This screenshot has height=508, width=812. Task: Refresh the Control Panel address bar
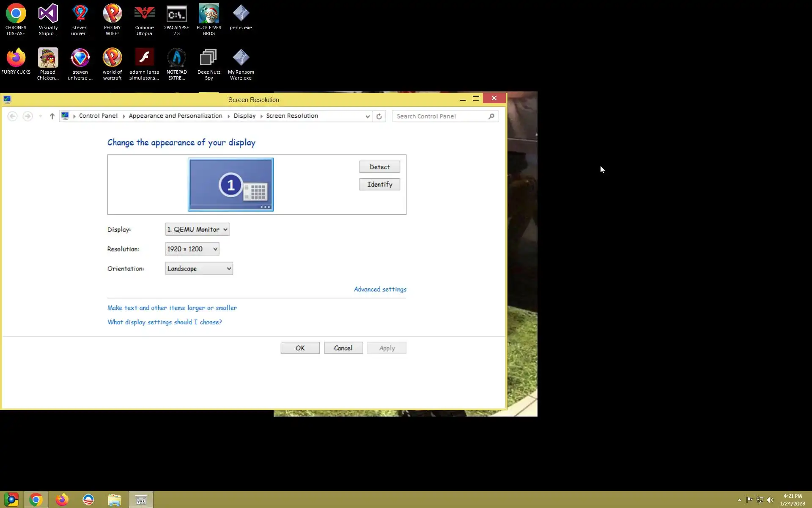(379, 116)
